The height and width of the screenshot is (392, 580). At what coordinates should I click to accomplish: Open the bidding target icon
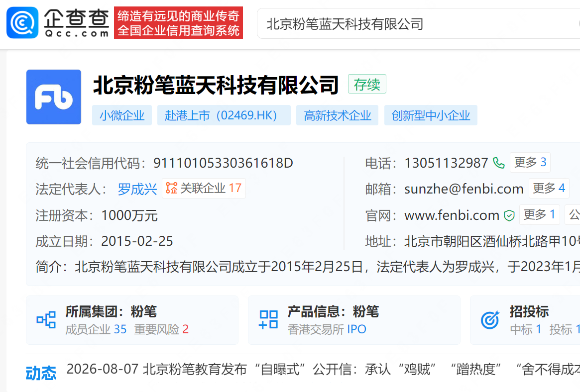(490, 320)
